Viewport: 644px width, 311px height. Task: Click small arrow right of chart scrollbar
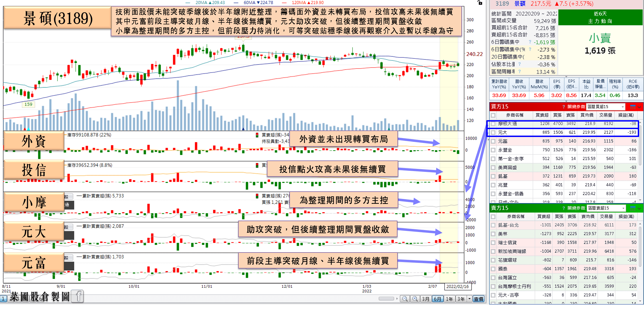[397, 299]
